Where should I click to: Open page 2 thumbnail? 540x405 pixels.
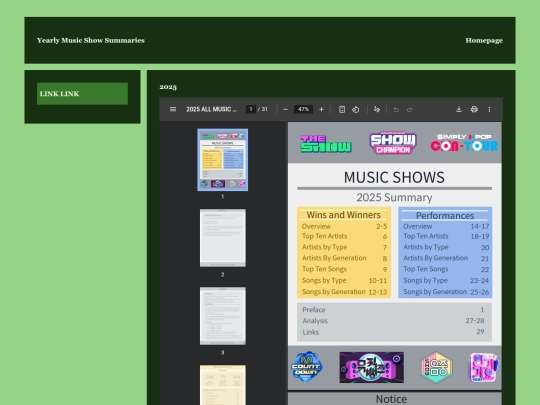[222, 238]
